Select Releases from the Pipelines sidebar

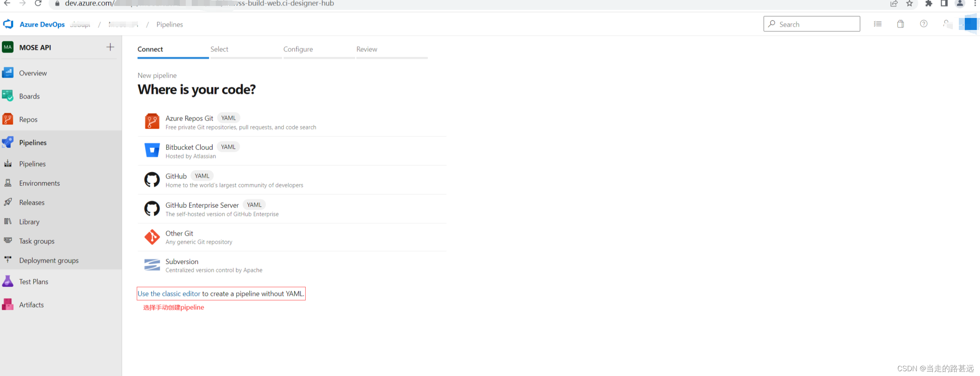point(32,202)
